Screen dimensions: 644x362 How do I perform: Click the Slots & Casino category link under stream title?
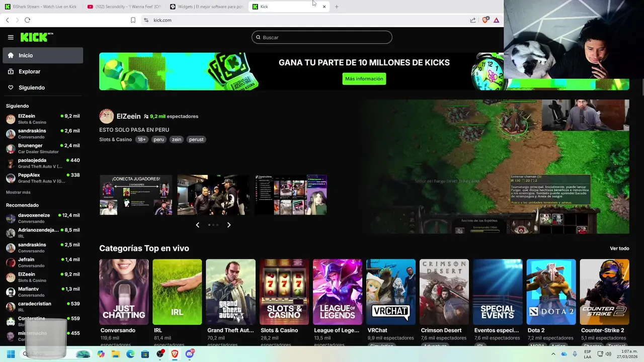(115, 139)
